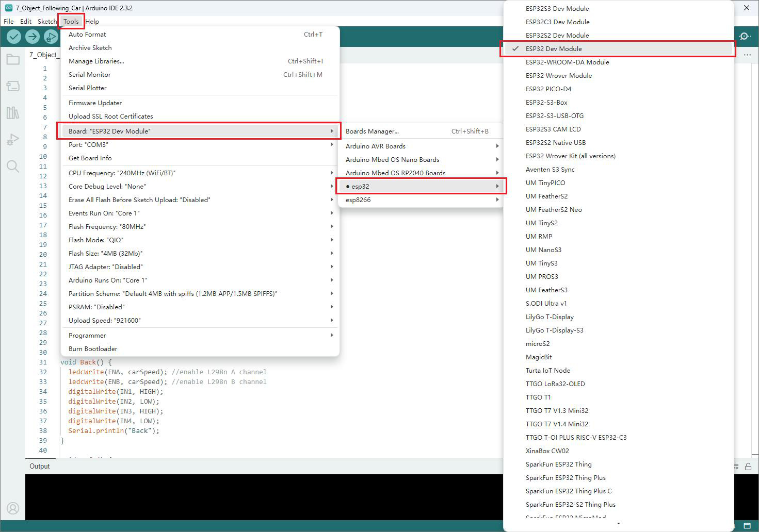
Task: Expand the Port: "COM3" submenu
Action: (x=200, y=144)
